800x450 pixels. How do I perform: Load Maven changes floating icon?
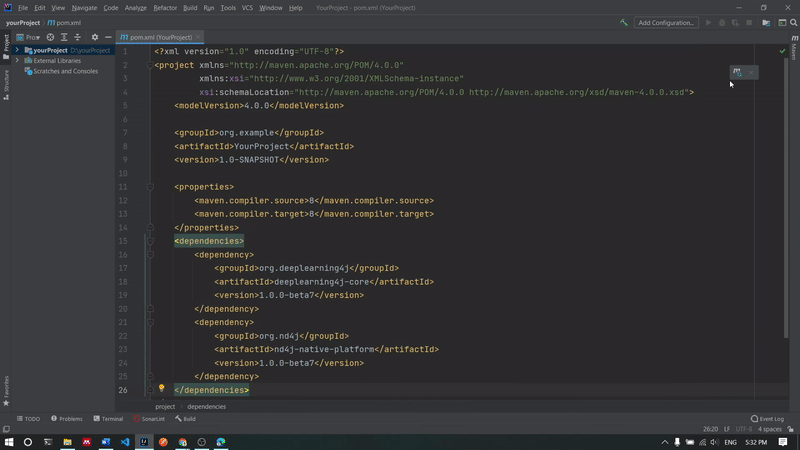[x=737, y=72]
